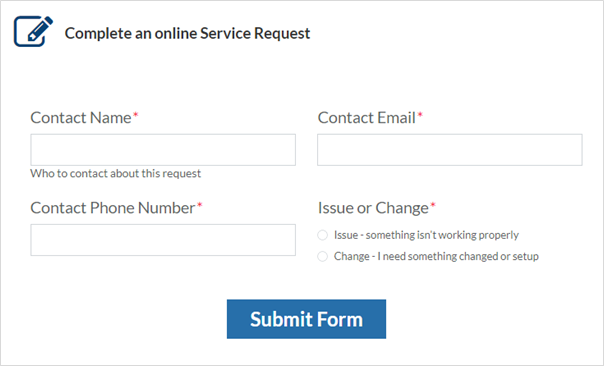Click the required asterisk after Contact Phone Number
604x366 pixels.
[x=200, y=205]
